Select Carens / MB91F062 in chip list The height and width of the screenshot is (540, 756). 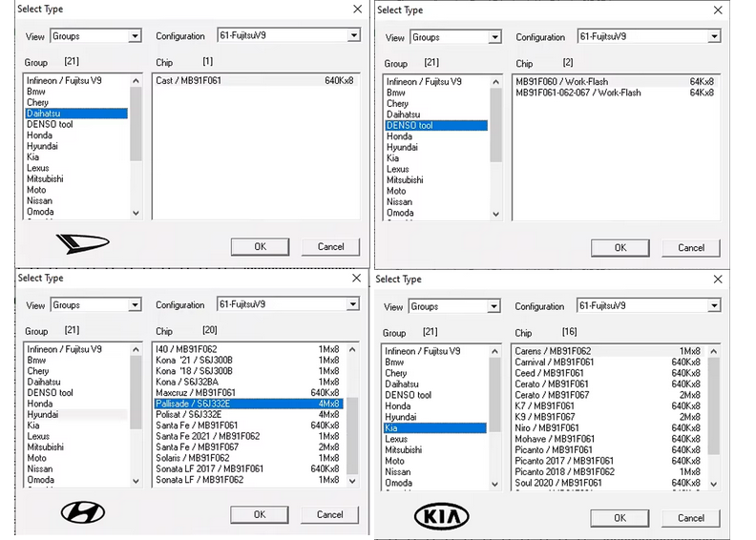[x=553, y=351]
